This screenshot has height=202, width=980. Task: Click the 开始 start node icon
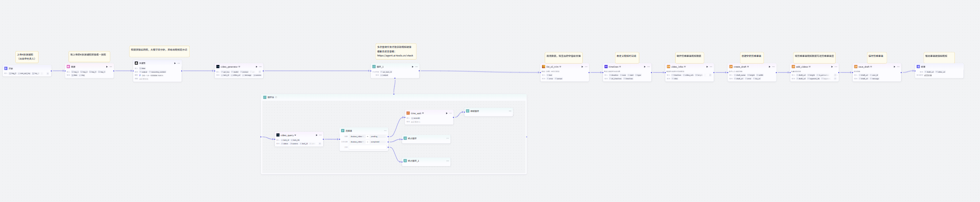(6, 69)
